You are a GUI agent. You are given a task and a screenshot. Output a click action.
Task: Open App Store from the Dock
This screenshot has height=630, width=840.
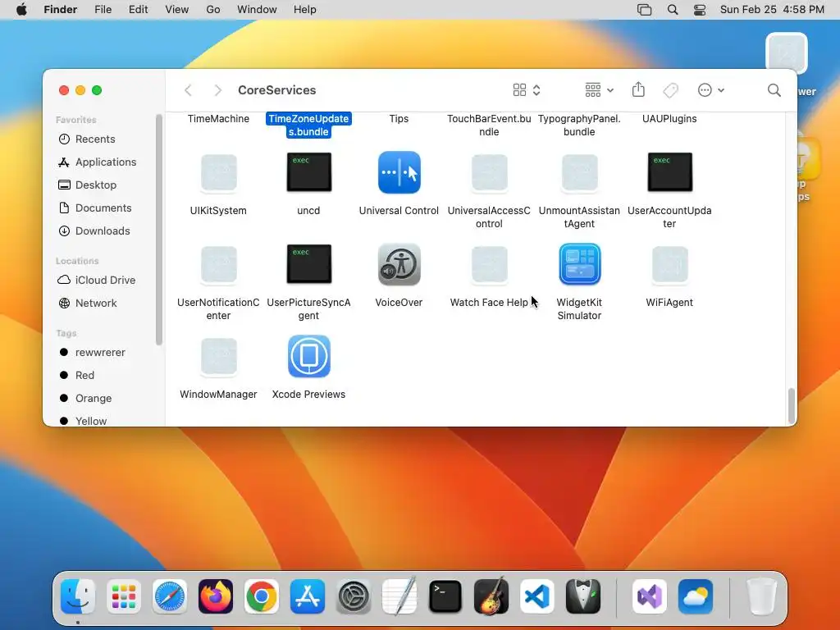(308, 596)
